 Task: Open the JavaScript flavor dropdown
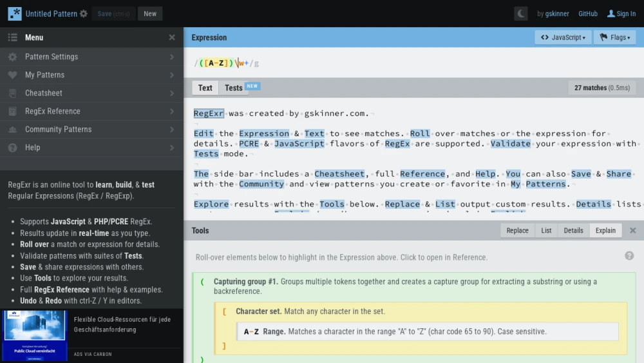click(x=563, y=37)
